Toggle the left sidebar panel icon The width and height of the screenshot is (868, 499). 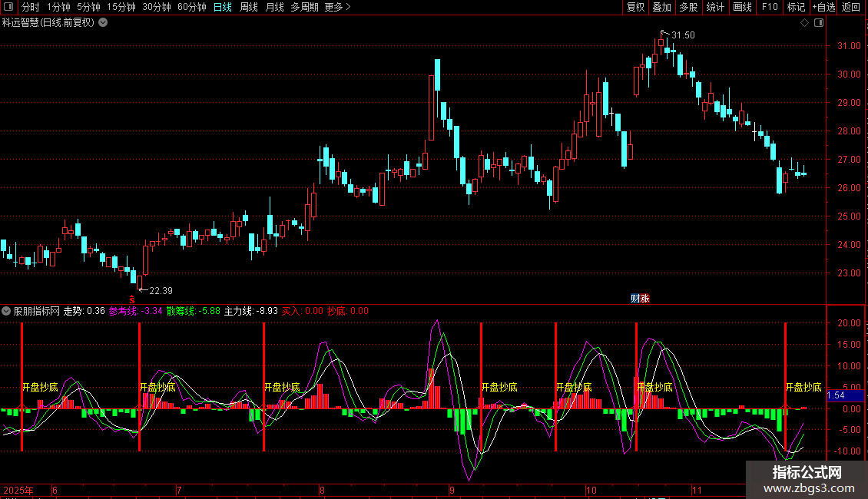click(x=8, y=7)
